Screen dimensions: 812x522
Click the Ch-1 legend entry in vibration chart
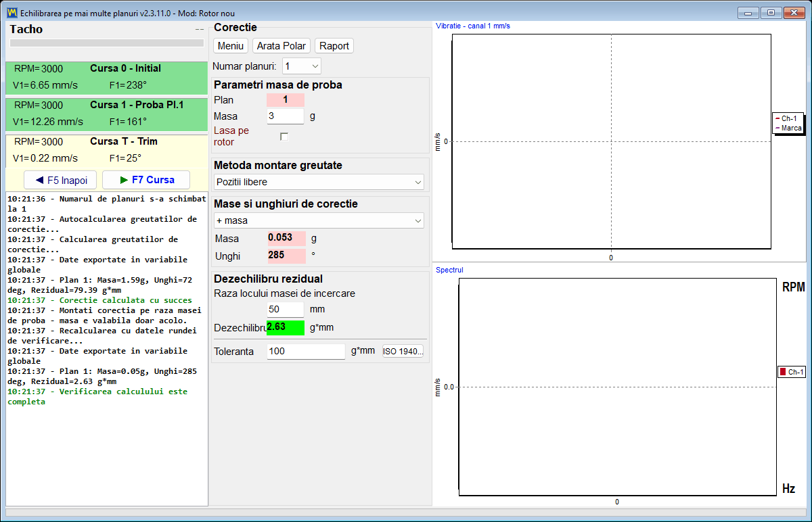(789, 118)
